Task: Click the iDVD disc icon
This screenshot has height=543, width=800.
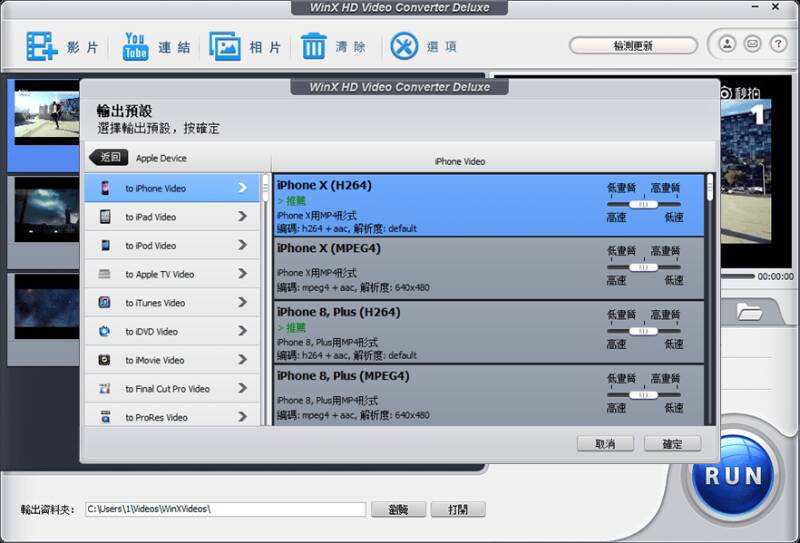Action: [105, 331]
